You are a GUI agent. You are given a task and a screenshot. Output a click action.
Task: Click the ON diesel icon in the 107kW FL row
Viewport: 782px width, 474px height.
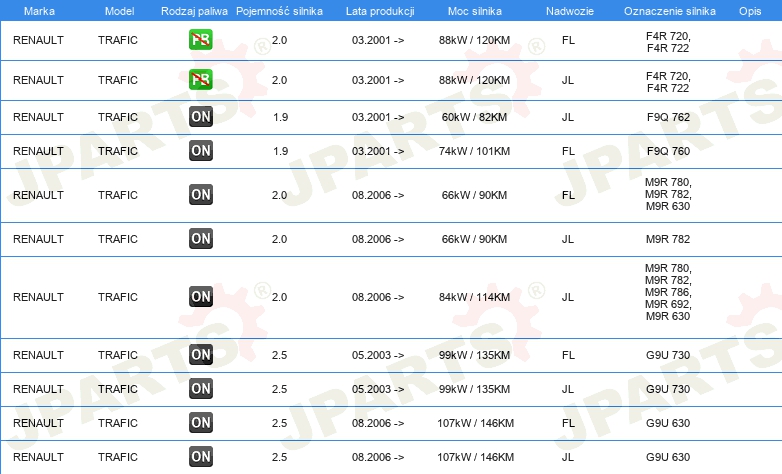(x=201, y=423)
